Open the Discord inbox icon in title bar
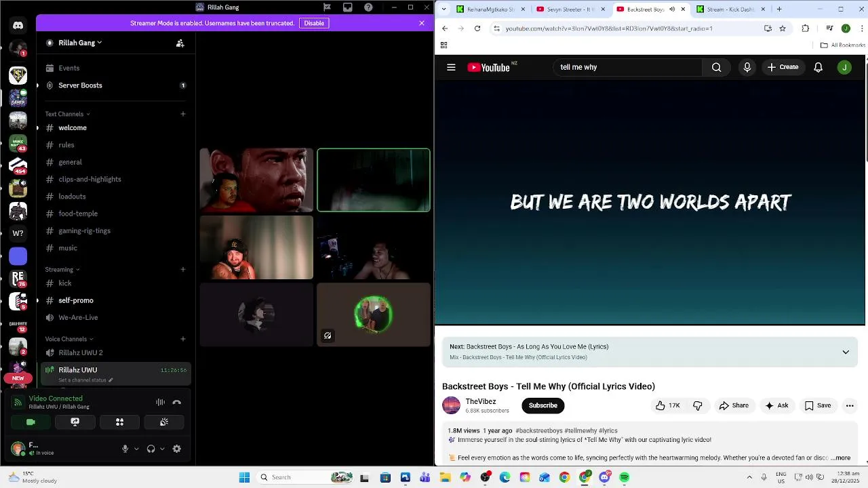Image resolution: width=868 pixels, height=488 pixels. coord(348,7)
